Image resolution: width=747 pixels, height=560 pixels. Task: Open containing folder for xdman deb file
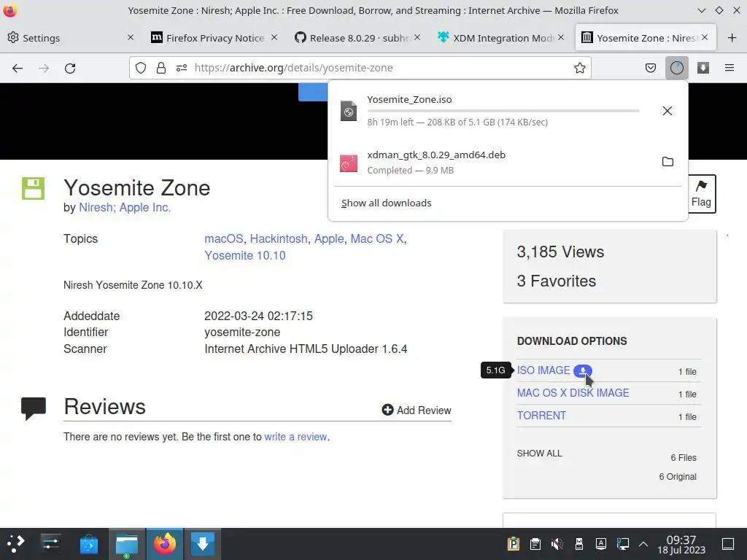[667, 162]
